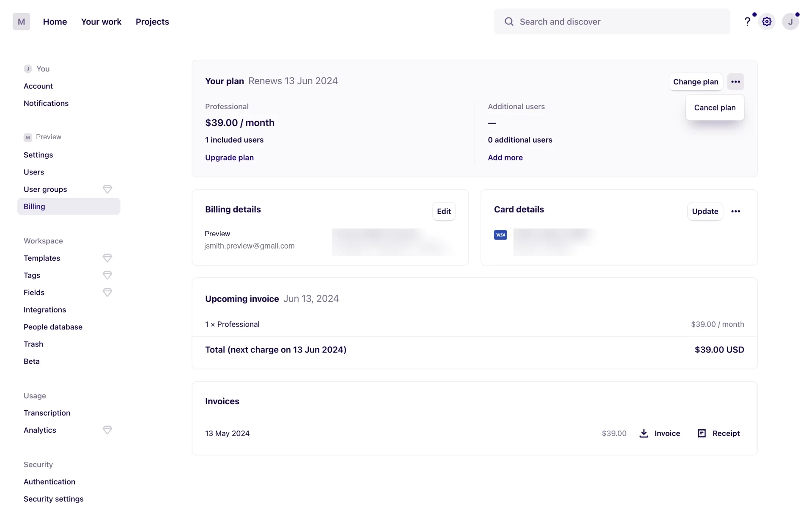This screenshot has height=508, width=812.
Task: Open Authentication in the sidebar
Action: click(x=49, y=482)
